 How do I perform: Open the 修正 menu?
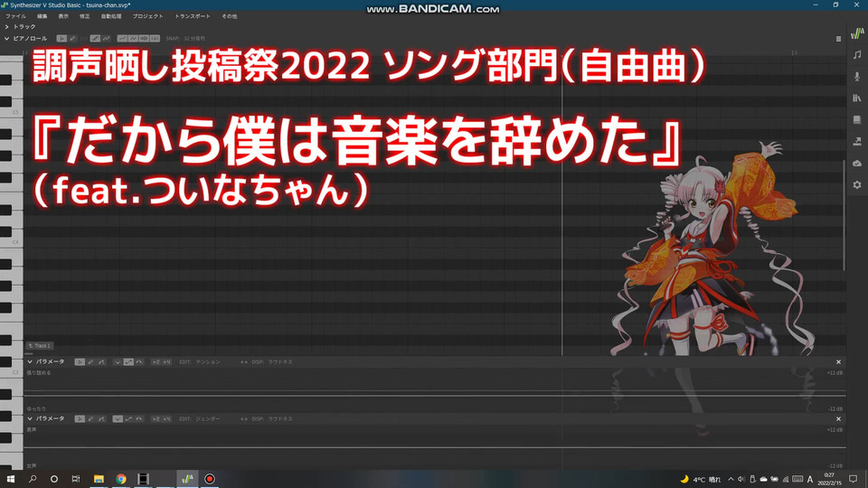tap(85, 16)
